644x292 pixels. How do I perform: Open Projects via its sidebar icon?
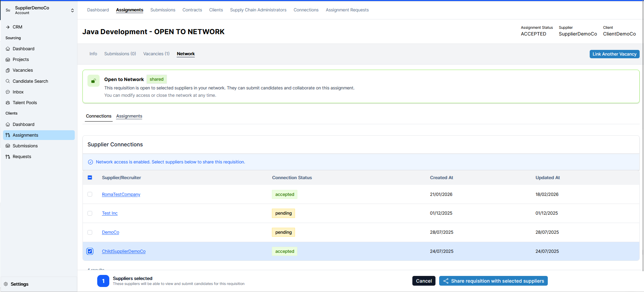pos(8,60)
